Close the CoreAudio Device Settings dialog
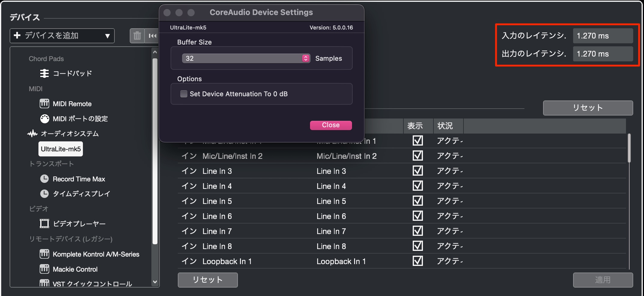 point(331,125)
